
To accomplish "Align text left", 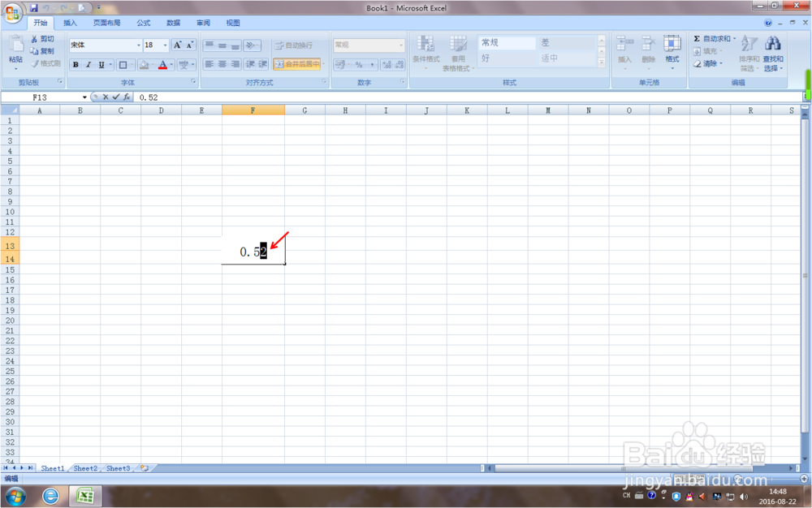I will [x=209, y=64].
